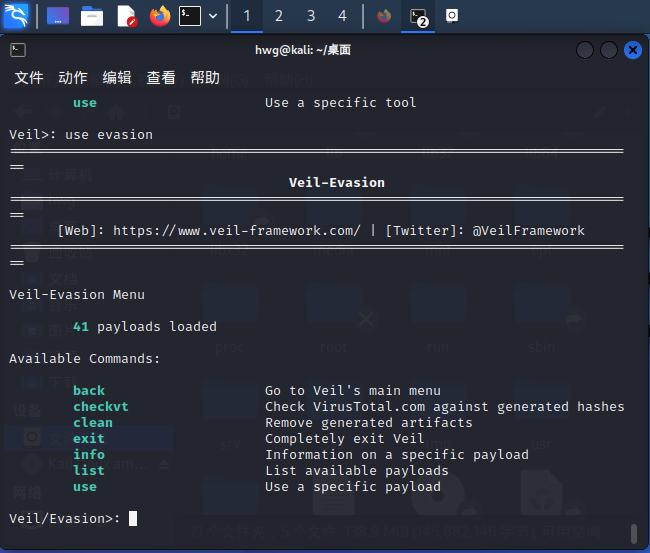Click 'Information on a specific payload' text
650x553 pixels.
pyautogui.click(x=397, y=454)
